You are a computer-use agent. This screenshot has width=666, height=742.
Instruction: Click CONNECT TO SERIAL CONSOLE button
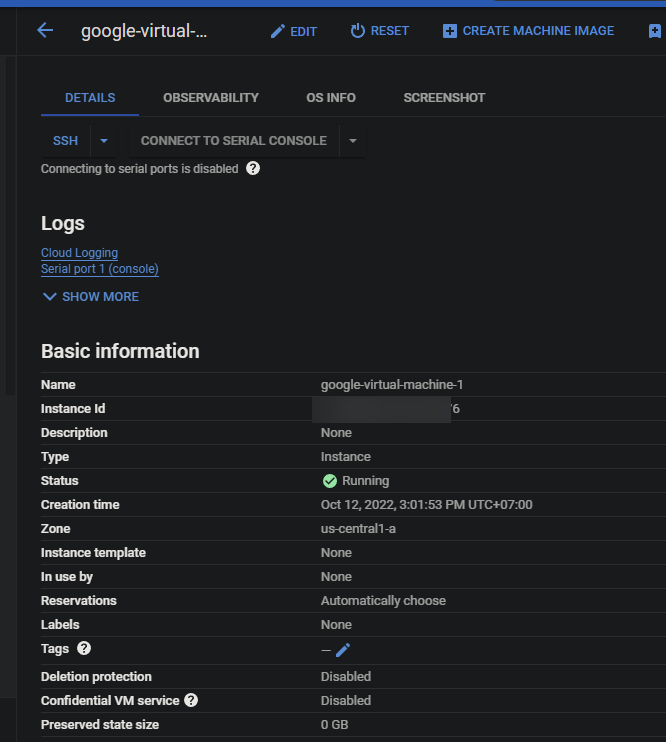pyautogui.click(x=234, y=141)
